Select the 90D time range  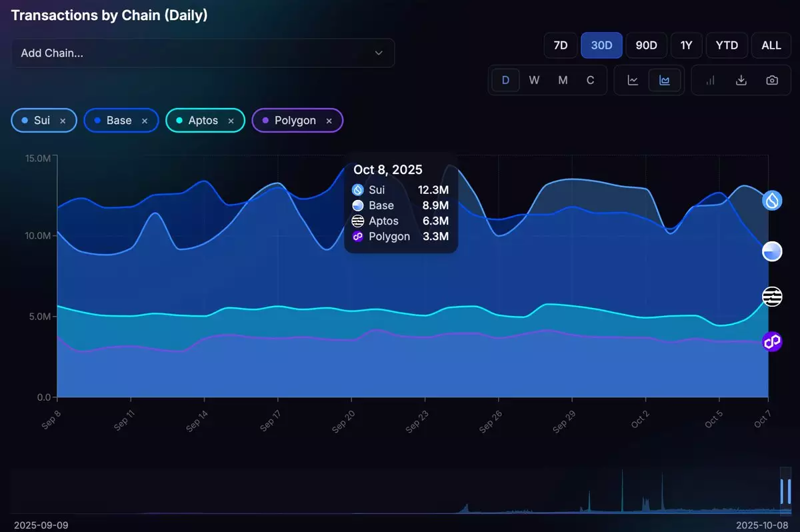(x=646, y=45)
